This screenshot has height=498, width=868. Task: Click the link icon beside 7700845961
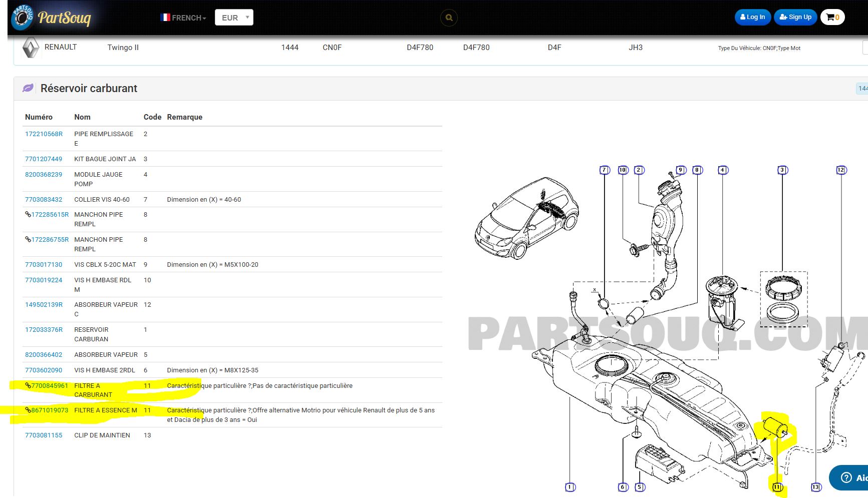coord(28,385)
